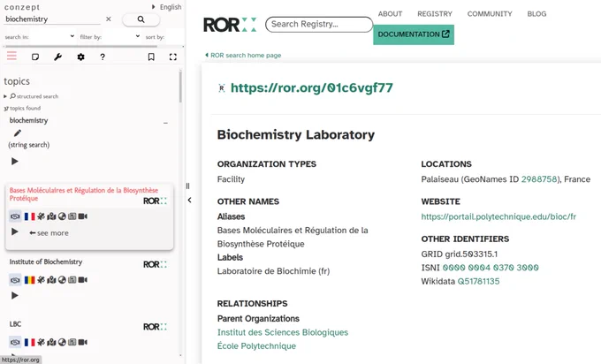Click play triangle under string search

coord(14,162)
